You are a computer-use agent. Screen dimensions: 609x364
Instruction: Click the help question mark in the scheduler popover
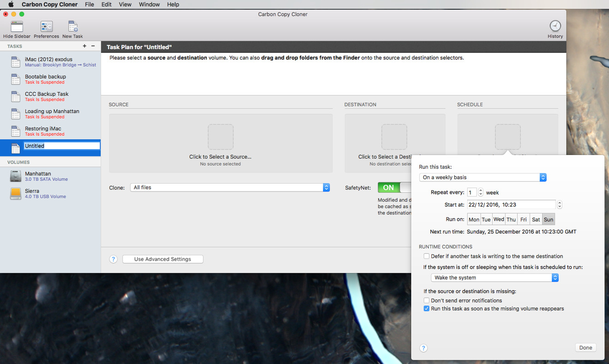click(424, 348)
